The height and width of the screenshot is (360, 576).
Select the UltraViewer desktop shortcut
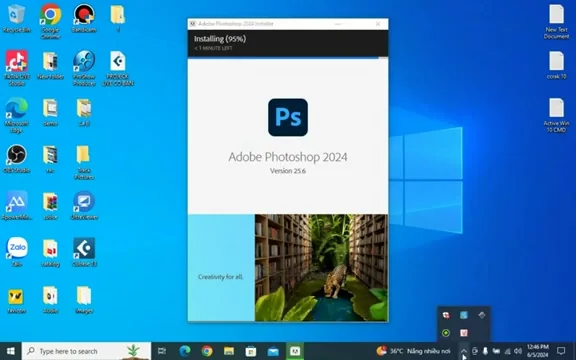(84, 206)
